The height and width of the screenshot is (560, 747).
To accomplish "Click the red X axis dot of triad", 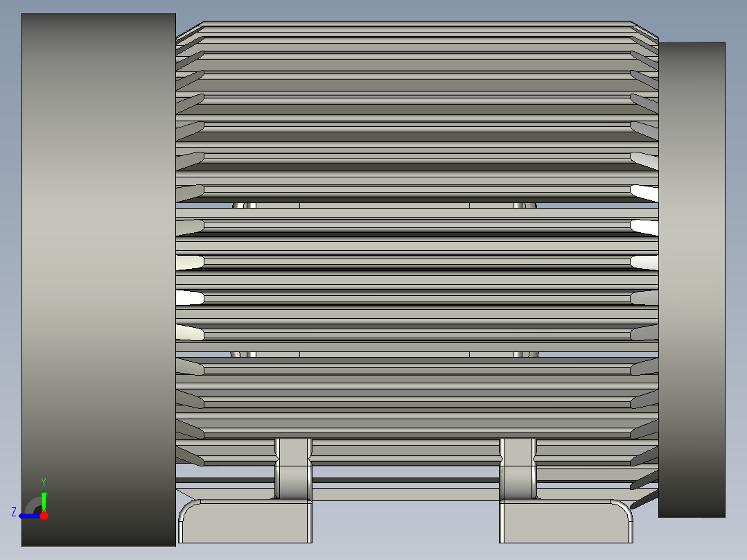I will point(44,516).
